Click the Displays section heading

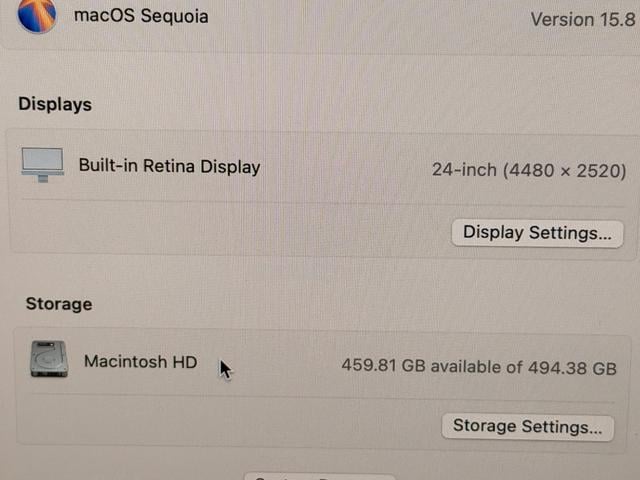(x=55, y=104)
